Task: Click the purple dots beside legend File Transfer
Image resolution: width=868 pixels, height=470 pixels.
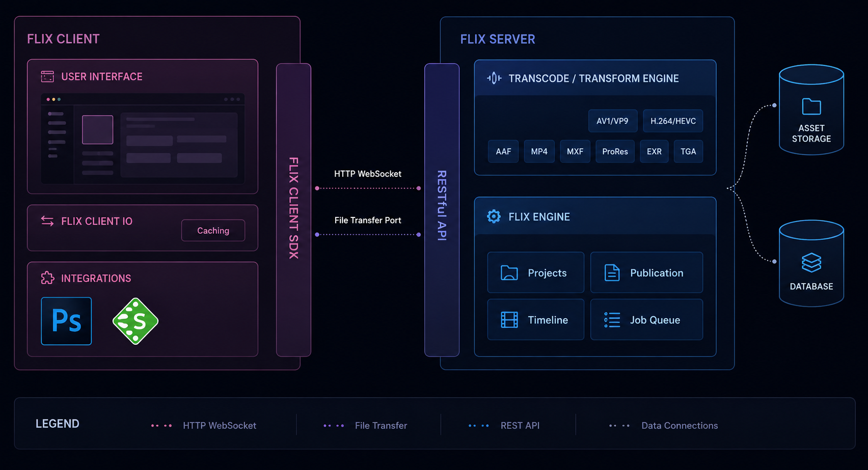Action: (x=334, y=426)
